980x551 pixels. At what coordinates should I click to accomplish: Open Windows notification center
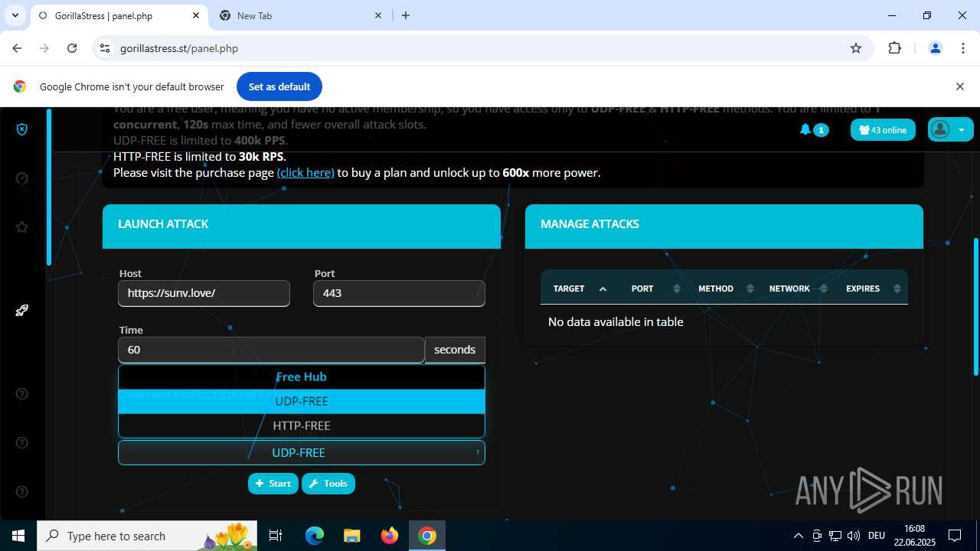955,536
